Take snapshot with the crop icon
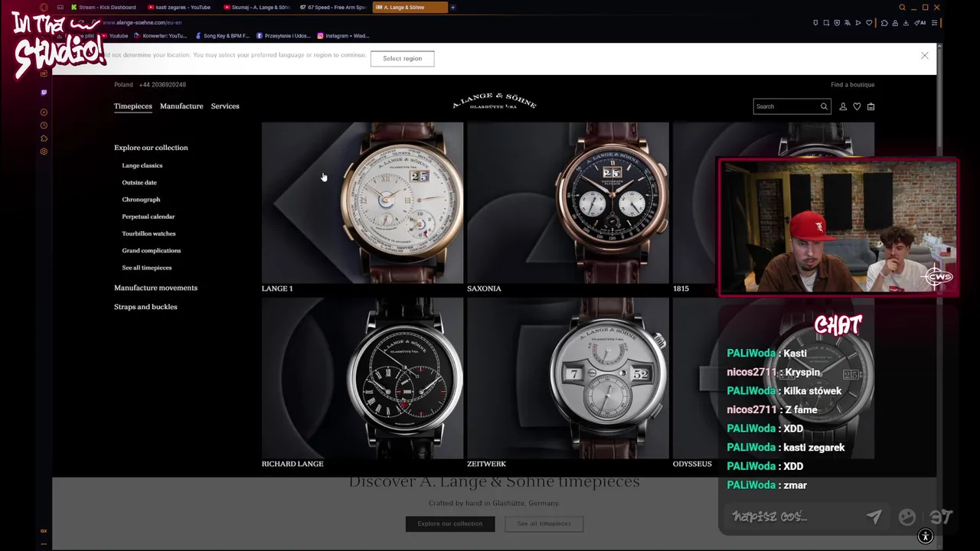 pyautogui.click(x=826, y=23)
